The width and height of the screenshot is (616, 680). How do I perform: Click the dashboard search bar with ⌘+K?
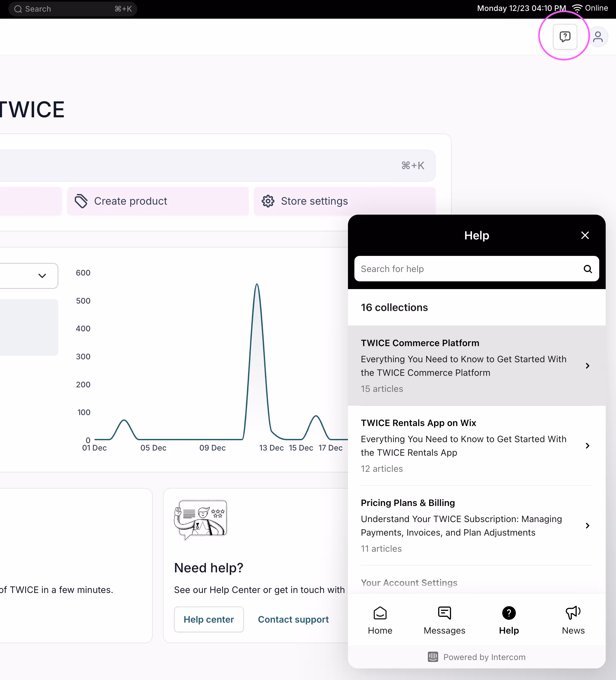[x=217, y=166]
